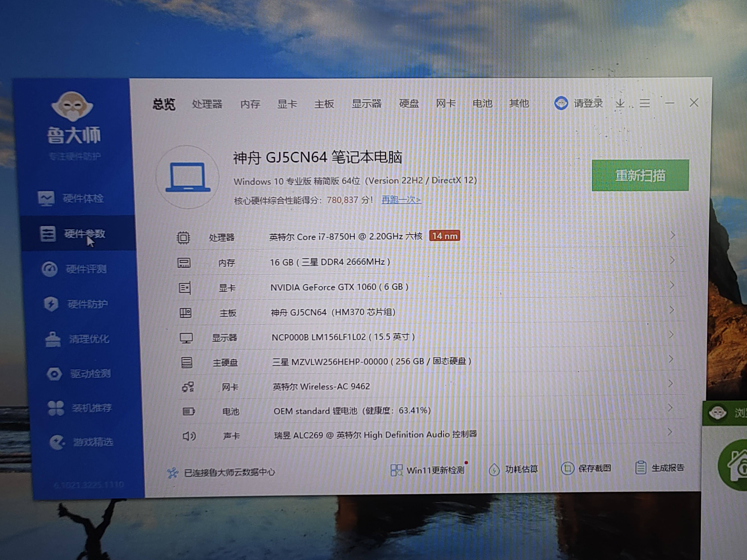Open 驱动检测 driver detection icon
The image size is (747, 560).
(54, 374)
